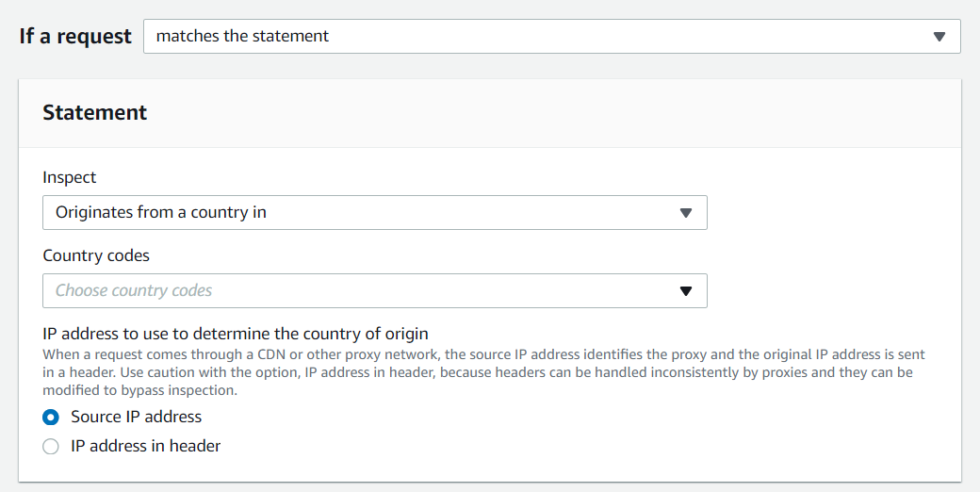The width and height of the screenshot is (980, 492).
Task: Click the 'Country codes' field label
Action: click(96, 255)
